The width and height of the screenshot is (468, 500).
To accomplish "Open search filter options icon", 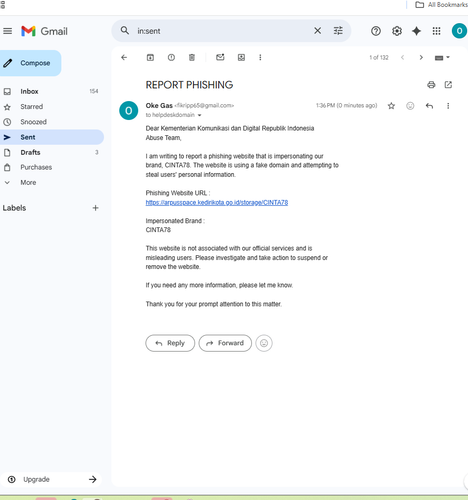I will [338, 31].
